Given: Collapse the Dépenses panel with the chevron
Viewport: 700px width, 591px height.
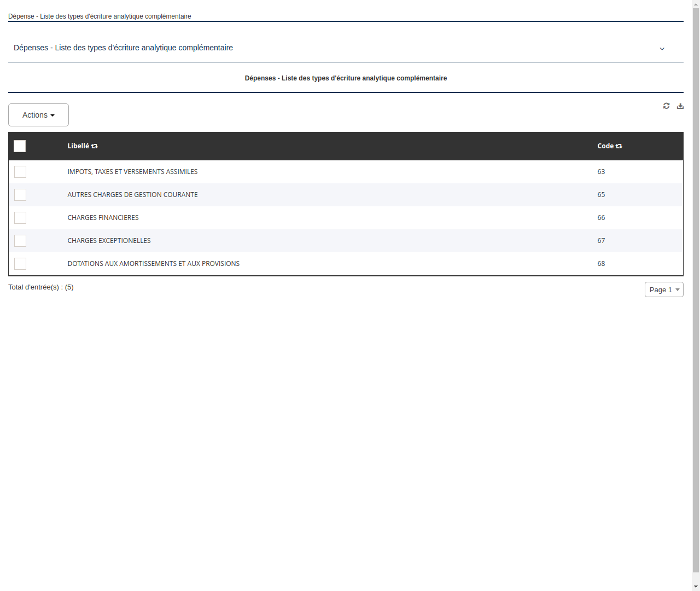Looking at the screenshot, I should point(662,49).
